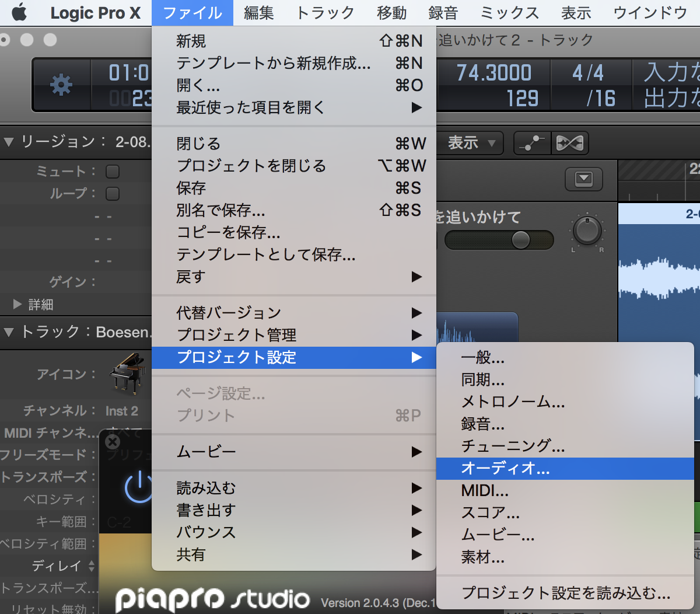Open the ウインドウ menu
Viewport: 700px width, 614px height.
click(650, 13)
